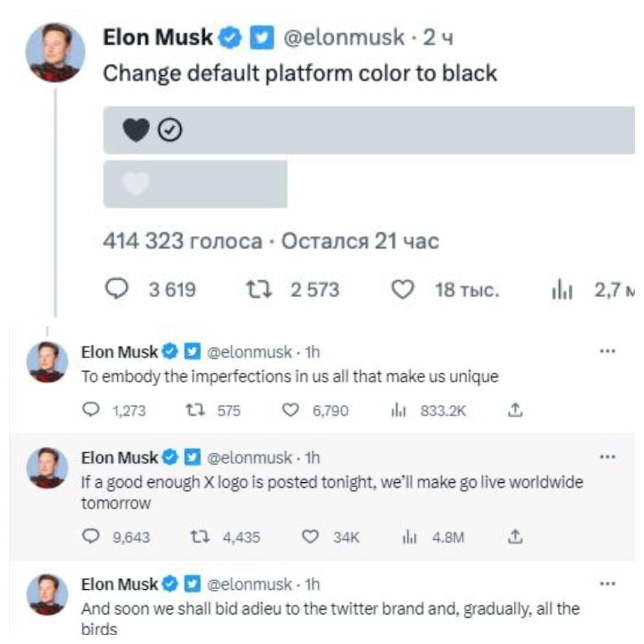
Task: View analytics of the poll tweet
Action: click(562, 290)
